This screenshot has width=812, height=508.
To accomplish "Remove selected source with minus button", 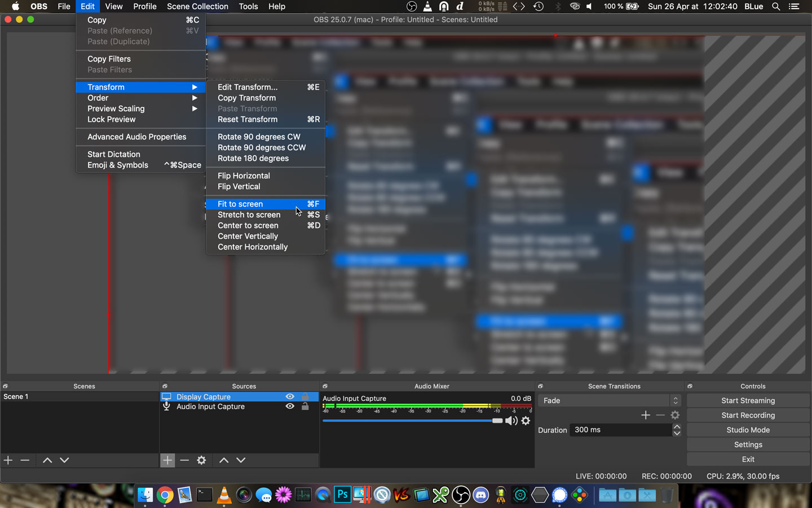I will (184, 460).
